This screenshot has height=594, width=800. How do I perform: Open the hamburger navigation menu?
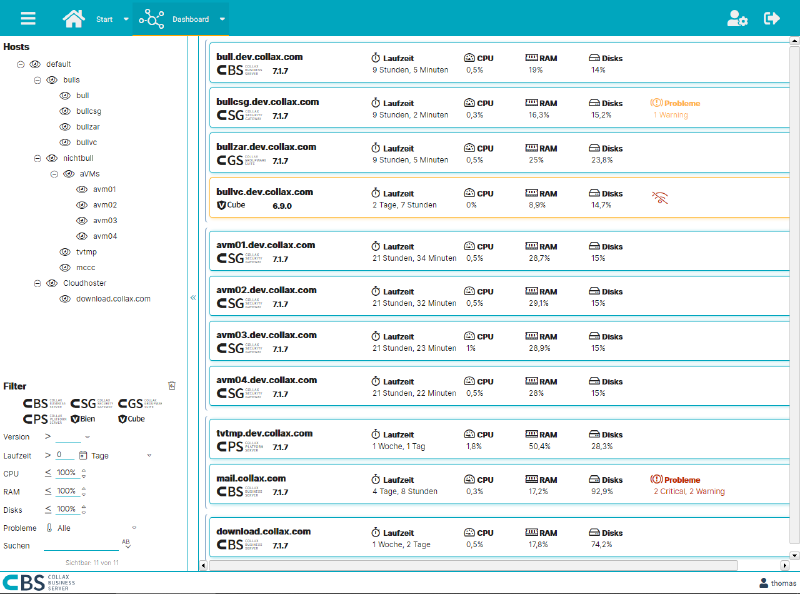pyautogui.click(x=27, y=17)
